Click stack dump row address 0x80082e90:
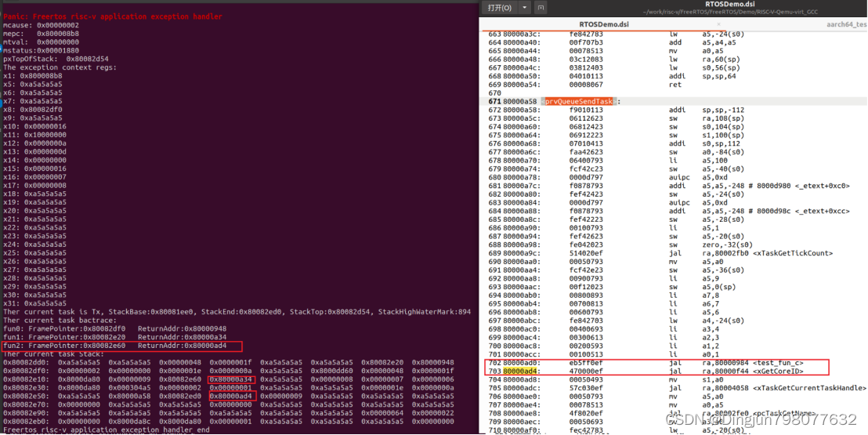Image resolution: width=868 pixels, height=435 pixels. [26, 413]
